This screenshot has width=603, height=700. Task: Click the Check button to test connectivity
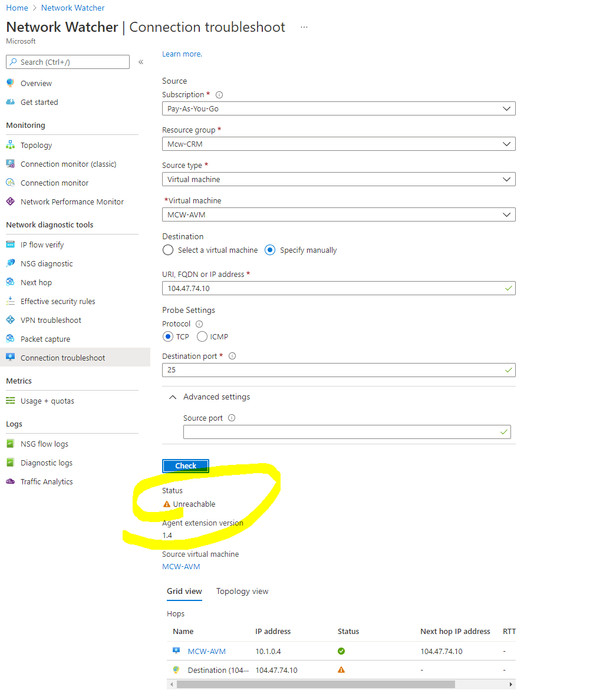coord(185,465)
